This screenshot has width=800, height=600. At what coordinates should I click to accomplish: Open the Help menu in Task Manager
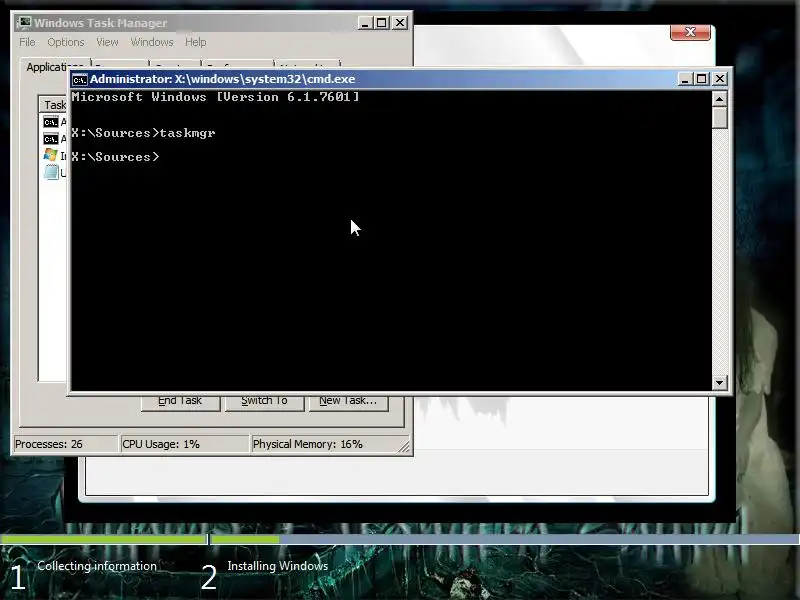195,42
